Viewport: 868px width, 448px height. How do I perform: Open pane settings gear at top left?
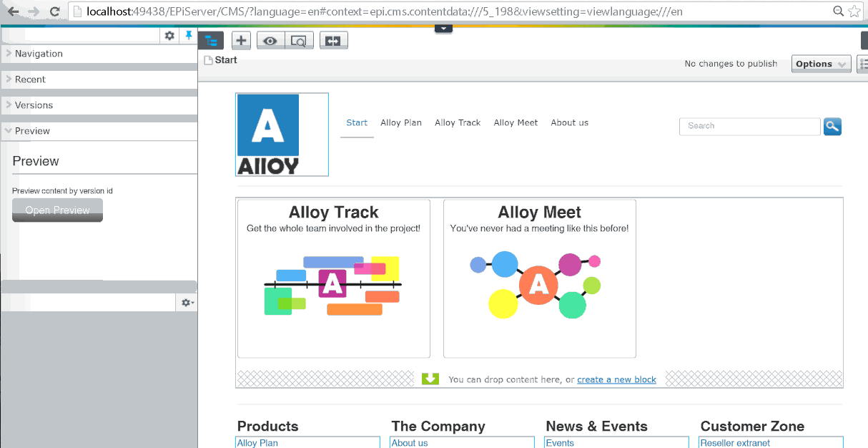coord(169,36)
